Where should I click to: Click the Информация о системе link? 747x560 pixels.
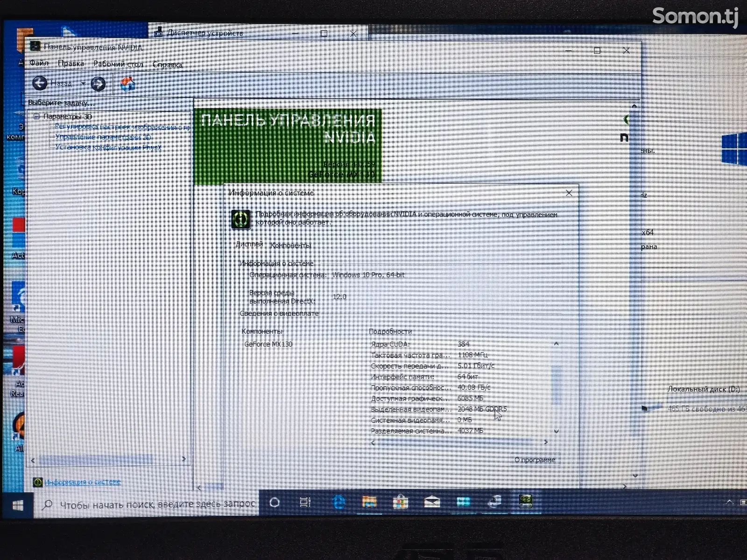tap(83, 482)
